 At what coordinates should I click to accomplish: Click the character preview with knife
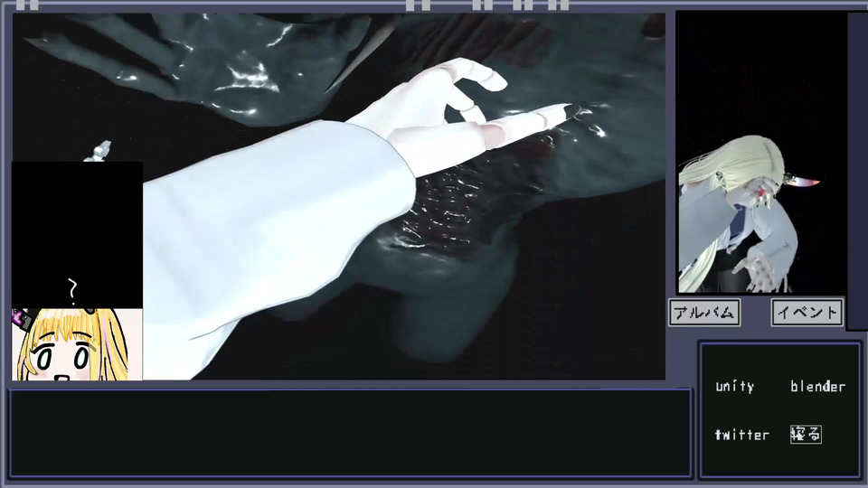point(761,152)
